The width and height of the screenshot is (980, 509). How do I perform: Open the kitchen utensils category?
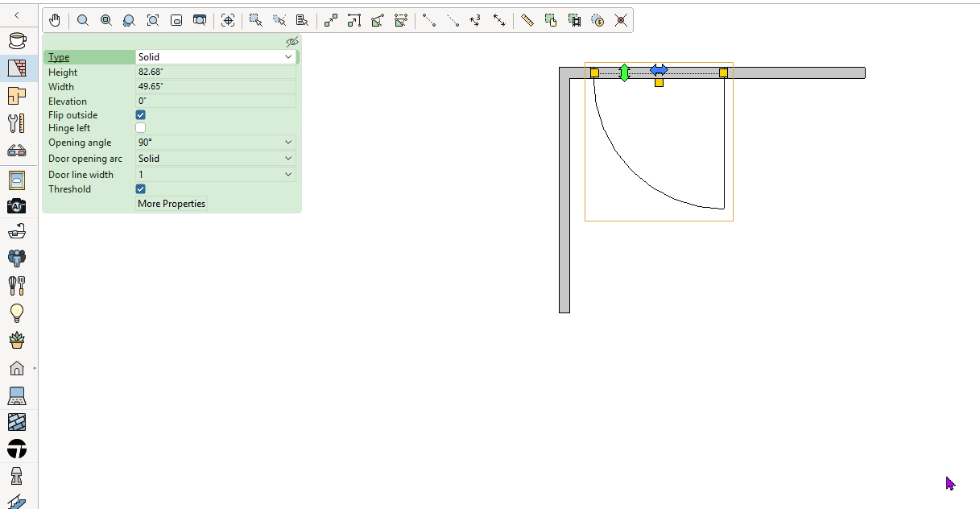(x=17, y=285)
